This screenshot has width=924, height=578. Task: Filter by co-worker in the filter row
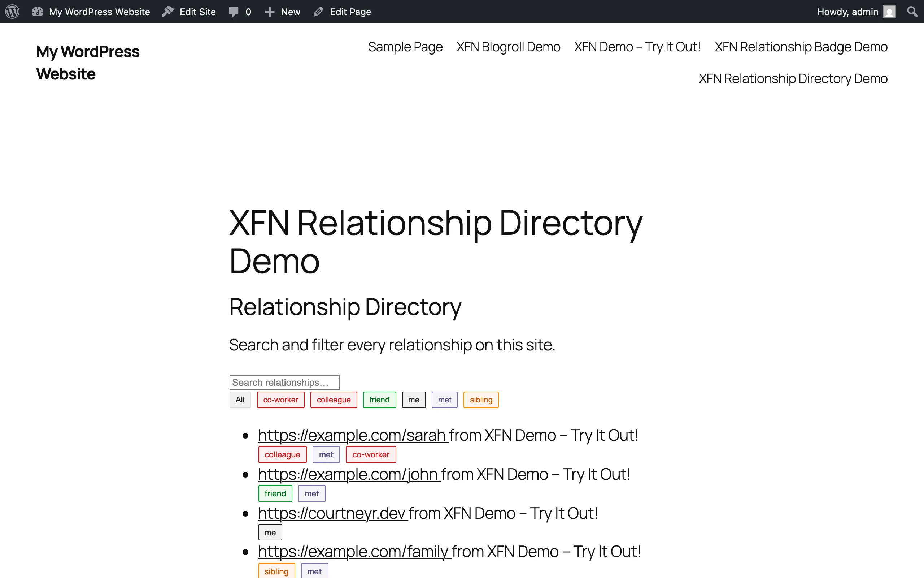(281, 400)
